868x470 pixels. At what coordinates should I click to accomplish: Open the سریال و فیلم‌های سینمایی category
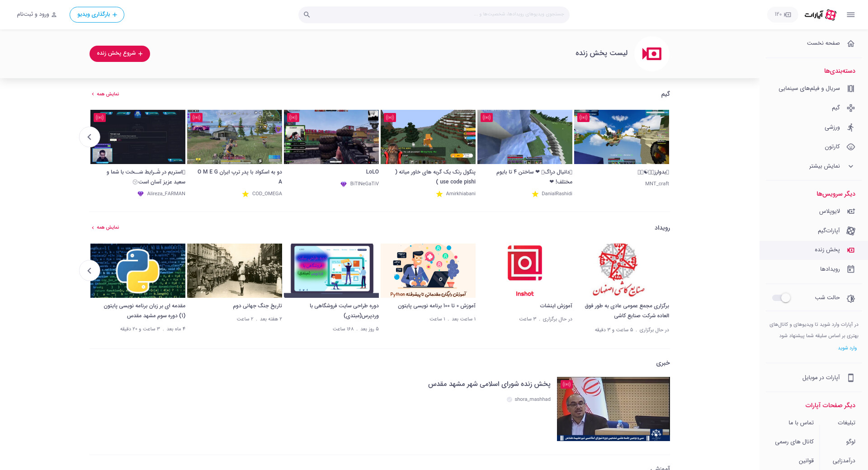[814, 89]
